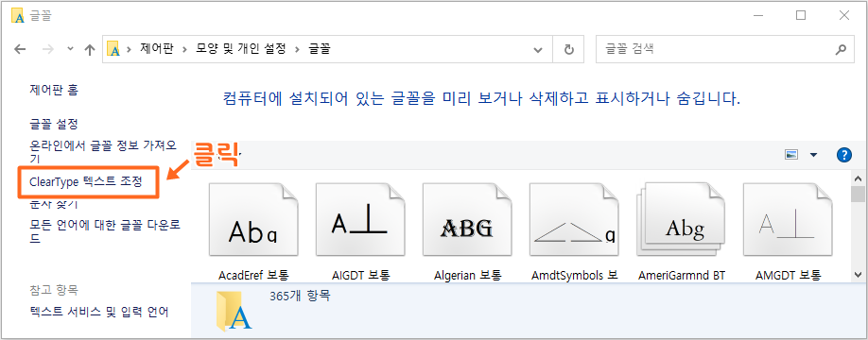
Task: Open the view options dropdown arrow
Action: click(x=813, y=155)
